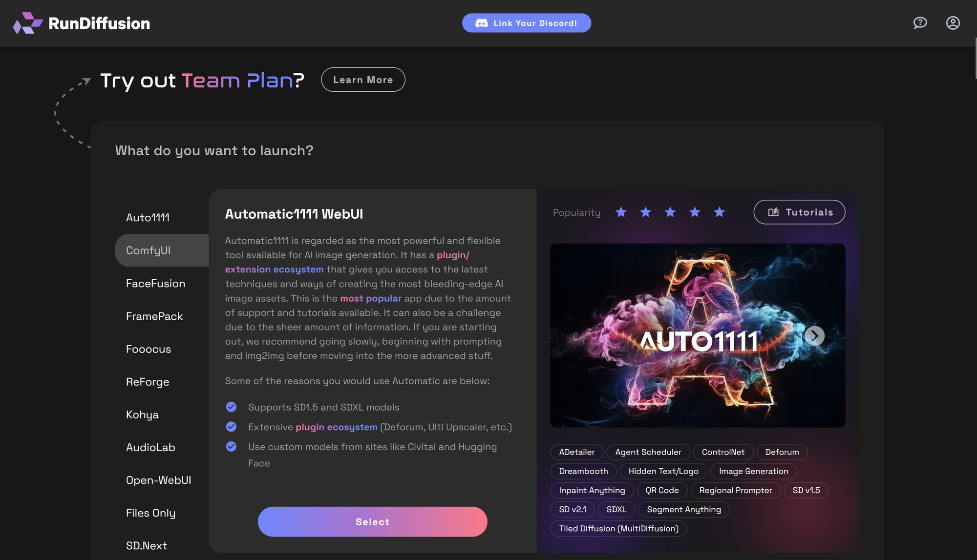Click the first popularity star

tap(621, 212)
